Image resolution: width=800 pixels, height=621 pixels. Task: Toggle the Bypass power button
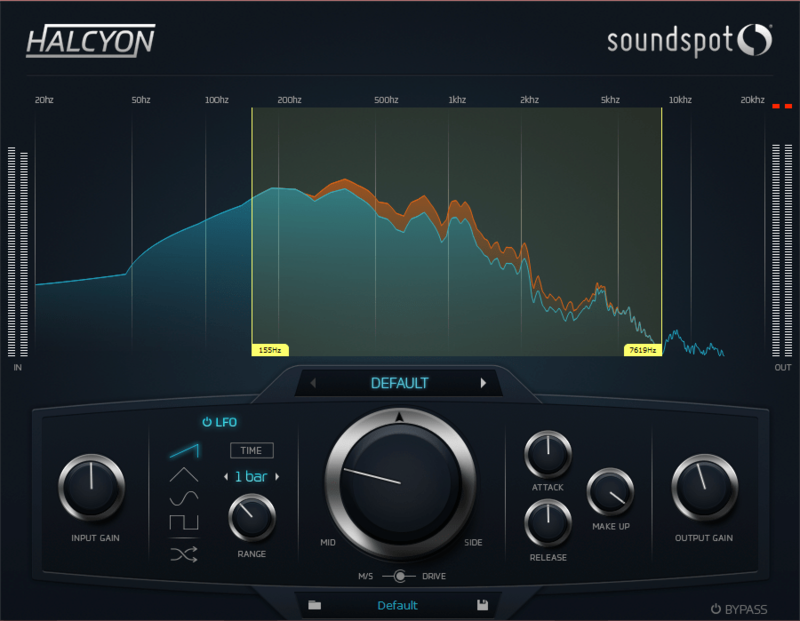coord(716,609)
